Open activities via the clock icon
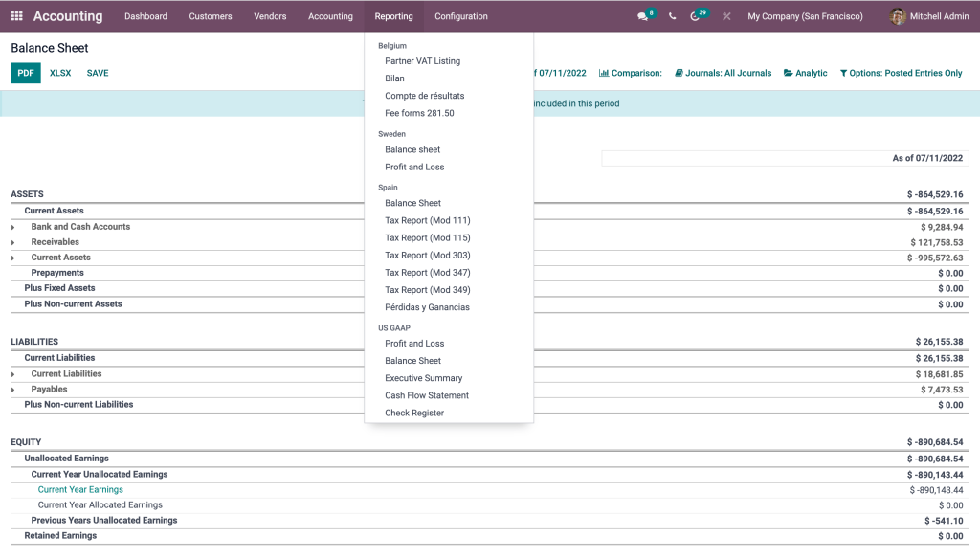The width and height of the screenshot is (980, 560). 694,16
